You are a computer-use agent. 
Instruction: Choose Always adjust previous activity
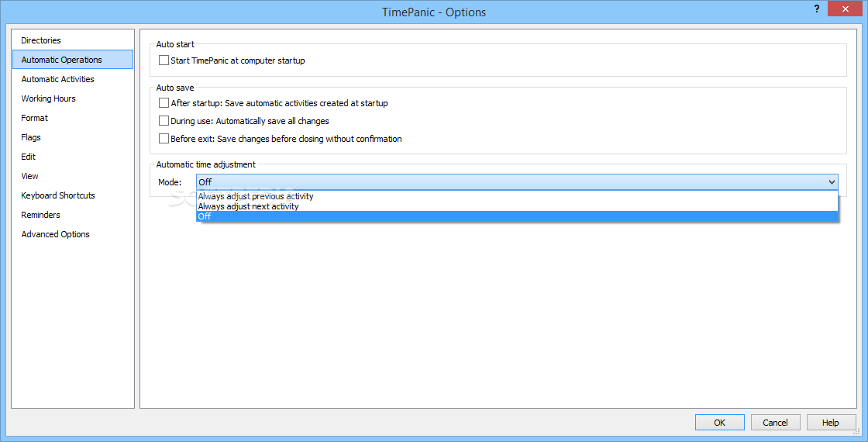click(x=517, y=196)
